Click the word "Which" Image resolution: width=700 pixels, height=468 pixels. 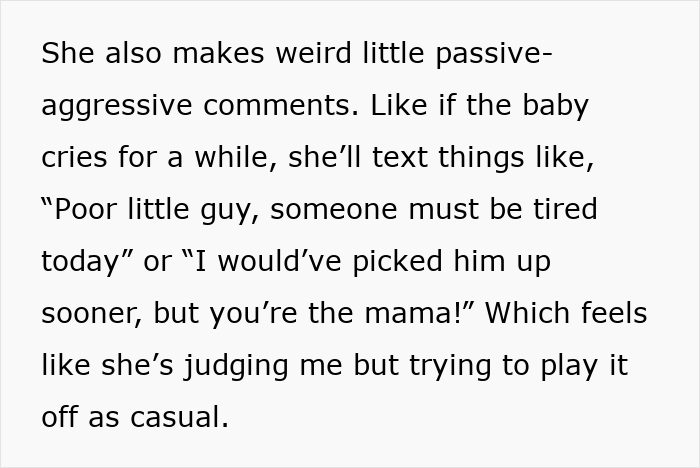pos(529,313)
